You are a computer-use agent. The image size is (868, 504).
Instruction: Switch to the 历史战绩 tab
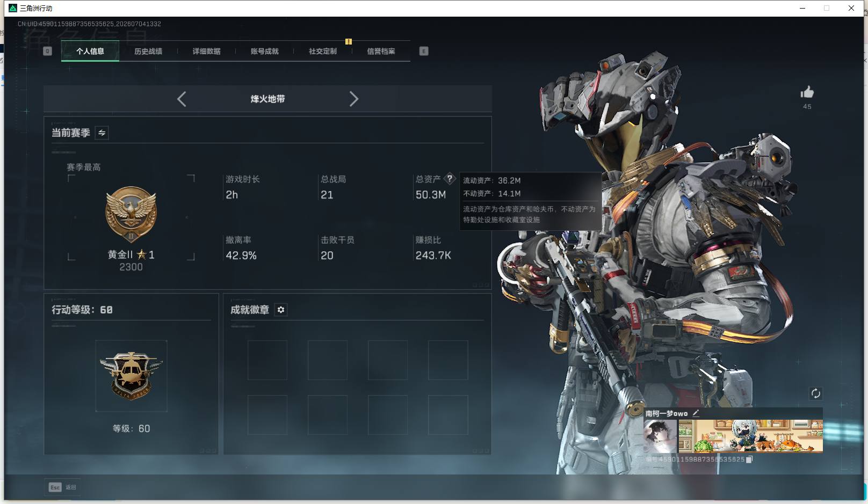point(148,51)
